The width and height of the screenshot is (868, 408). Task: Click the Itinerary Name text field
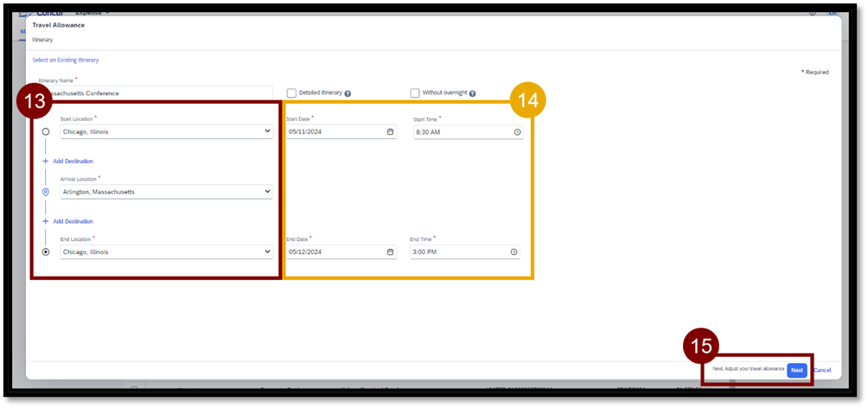[x=156, y=92]
